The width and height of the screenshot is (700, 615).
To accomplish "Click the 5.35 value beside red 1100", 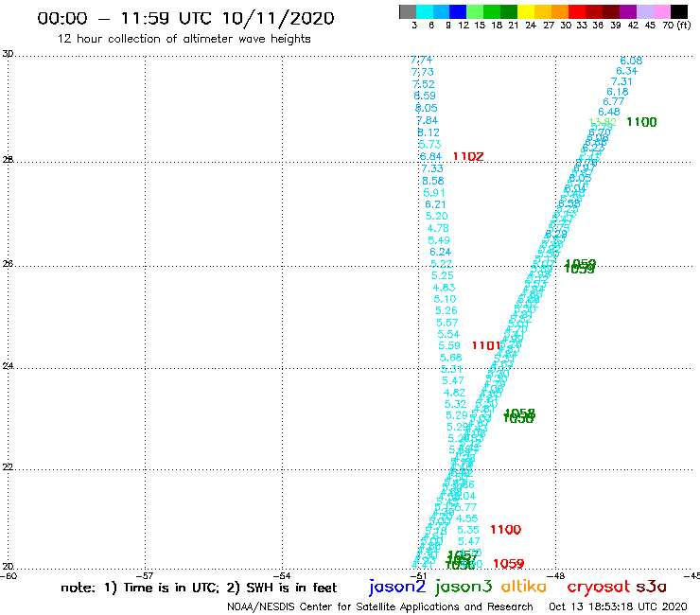I will (468, 530).
